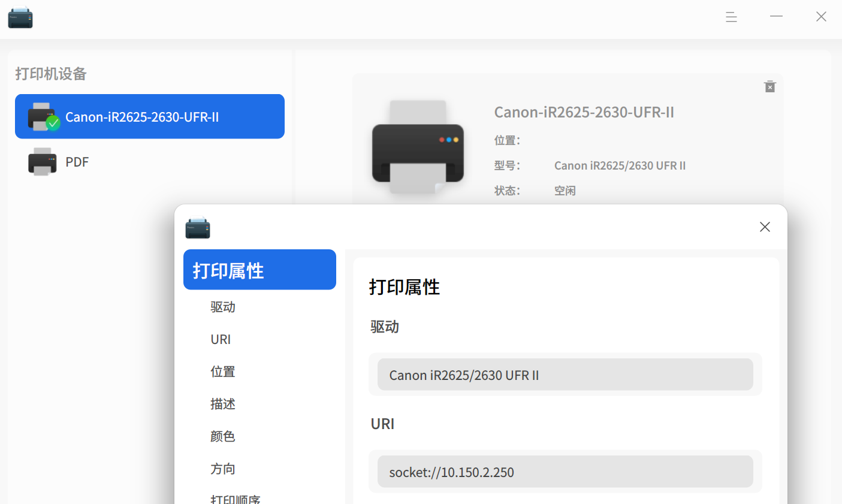Click the printer app icon in the title bar

pyautogui.click(x=20, y=17)
